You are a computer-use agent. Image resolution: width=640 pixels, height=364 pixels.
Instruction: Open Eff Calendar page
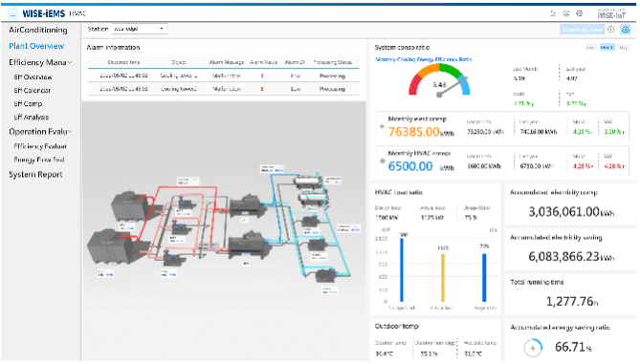(x=33, y=91)
